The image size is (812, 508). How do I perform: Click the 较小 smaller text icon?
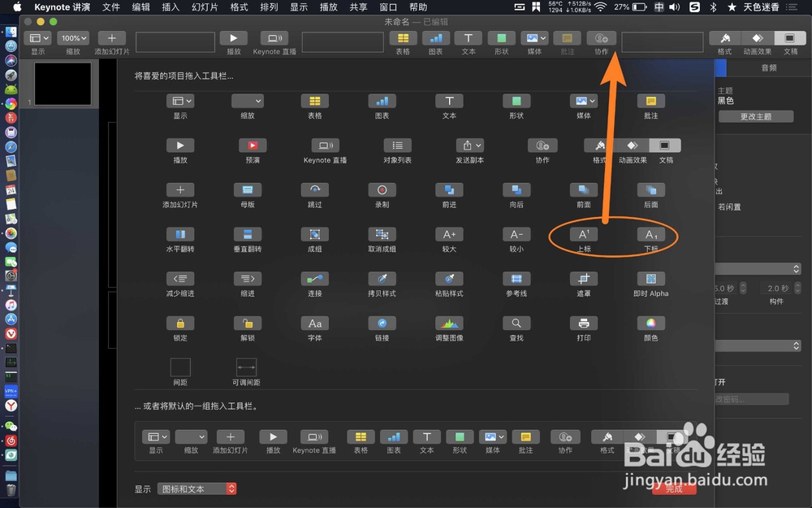pyautogui.click(x=516, y=234)
